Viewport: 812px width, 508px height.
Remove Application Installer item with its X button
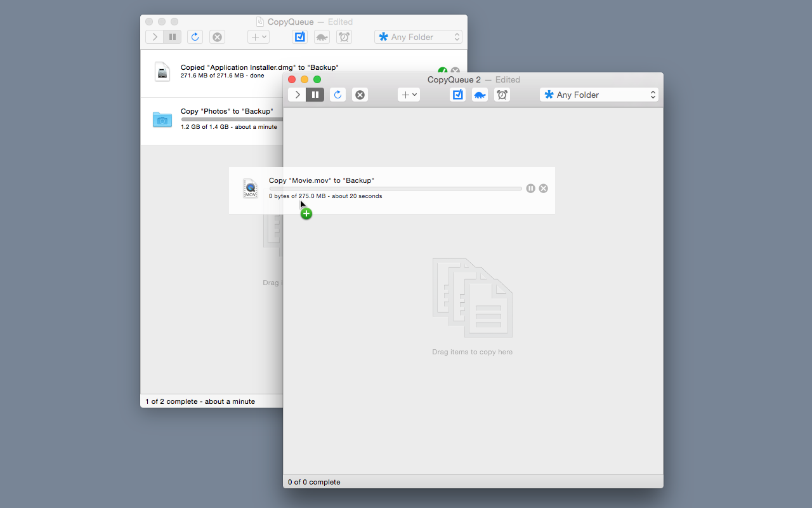(x=455, y=71)
